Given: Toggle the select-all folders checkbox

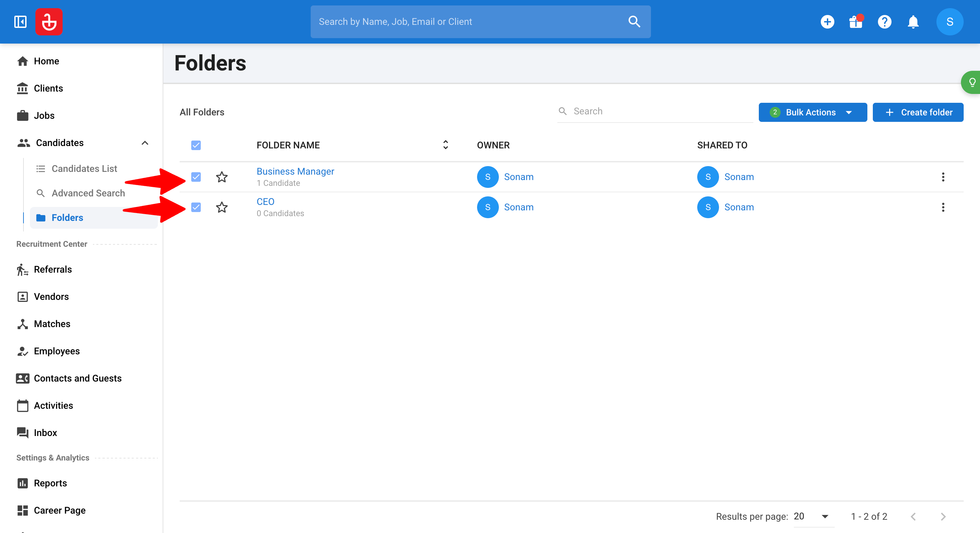Looking at the screenshot, I should click(x=196, y=145).
